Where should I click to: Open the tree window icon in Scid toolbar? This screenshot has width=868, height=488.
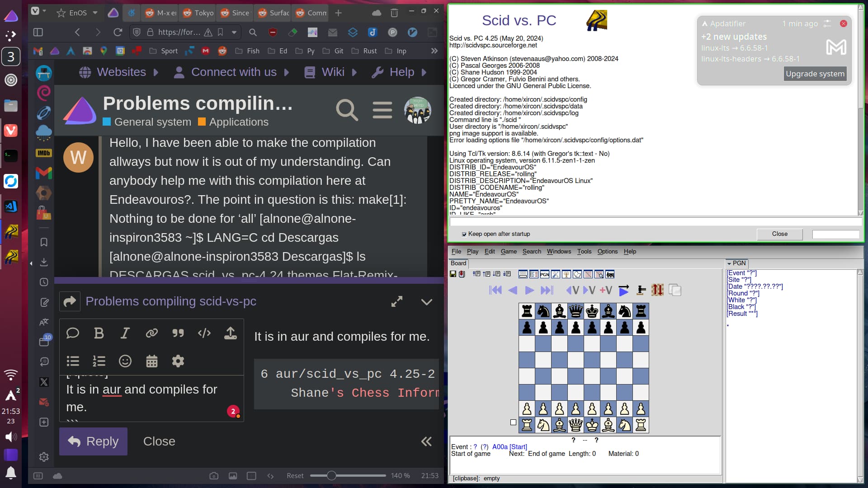pos(566,274)
